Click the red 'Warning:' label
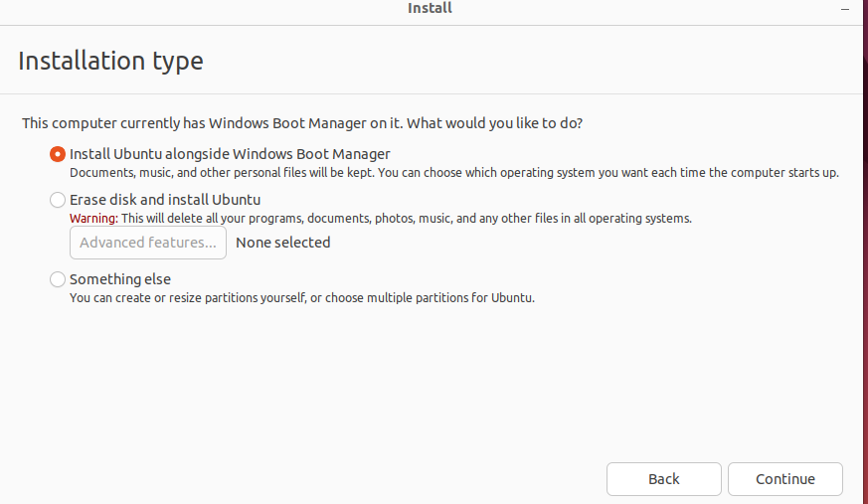The image size is (868, 504). (93, 219)
